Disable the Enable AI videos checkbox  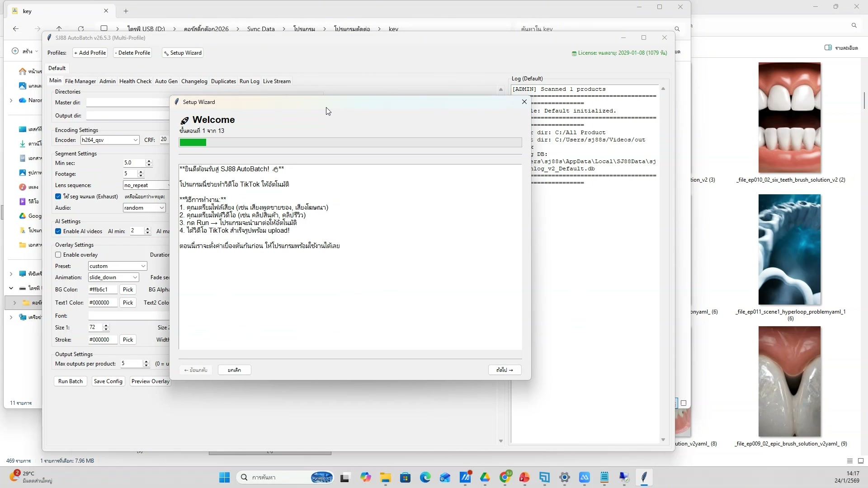[x=58, y=231]
